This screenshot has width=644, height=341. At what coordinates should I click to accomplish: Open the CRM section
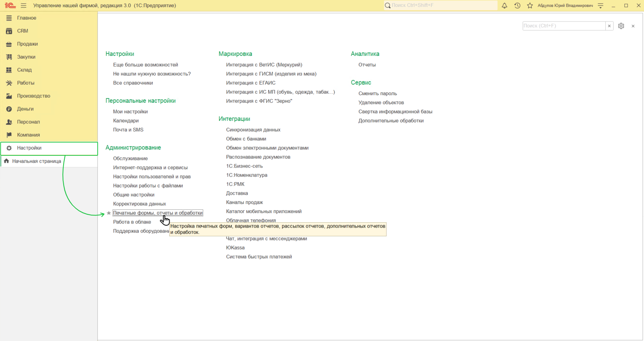coord(49,31)
